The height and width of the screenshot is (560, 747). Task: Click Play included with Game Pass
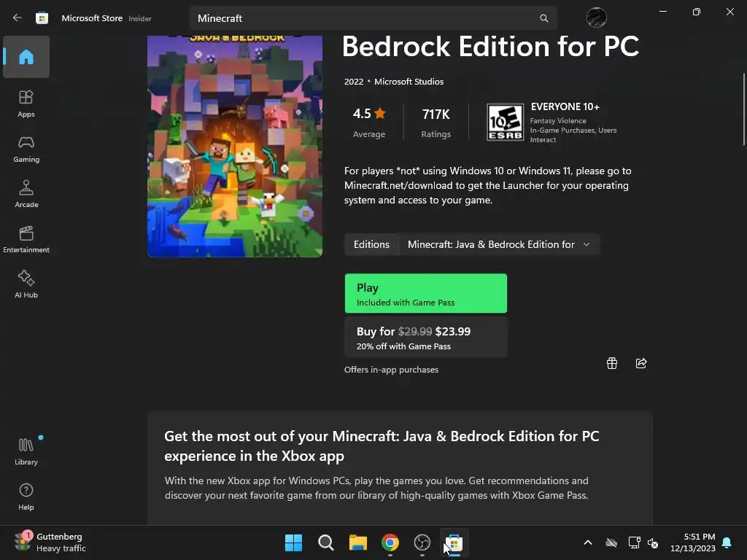point(426,293)
